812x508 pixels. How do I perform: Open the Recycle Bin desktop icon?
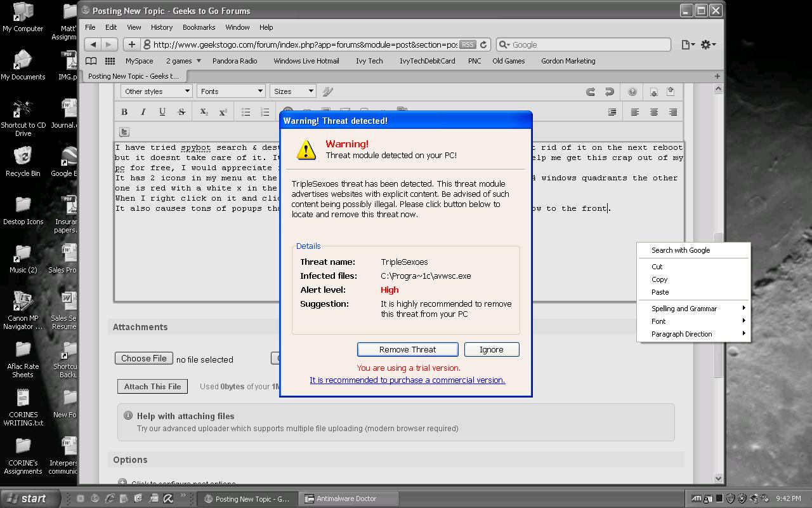[x=23, y=162]
